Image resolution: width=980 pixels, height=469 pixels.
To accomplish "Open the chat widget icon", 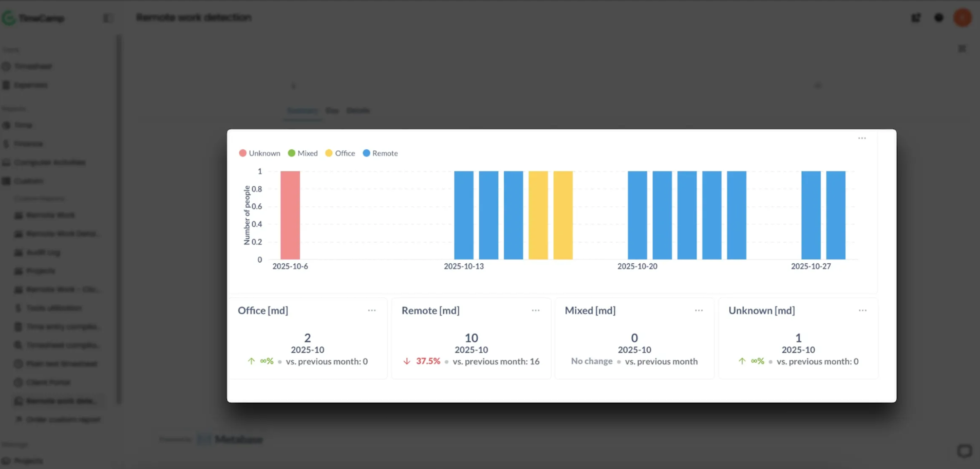I will 965,451.
